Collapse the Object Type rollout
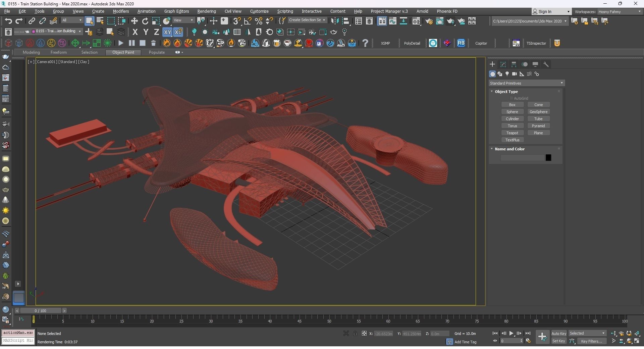 point(506,92)
